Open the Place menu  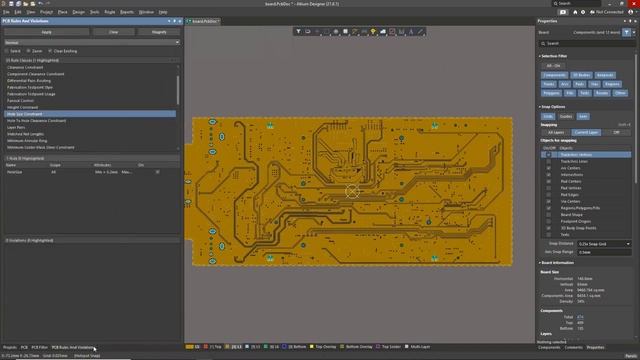[62, 12]
